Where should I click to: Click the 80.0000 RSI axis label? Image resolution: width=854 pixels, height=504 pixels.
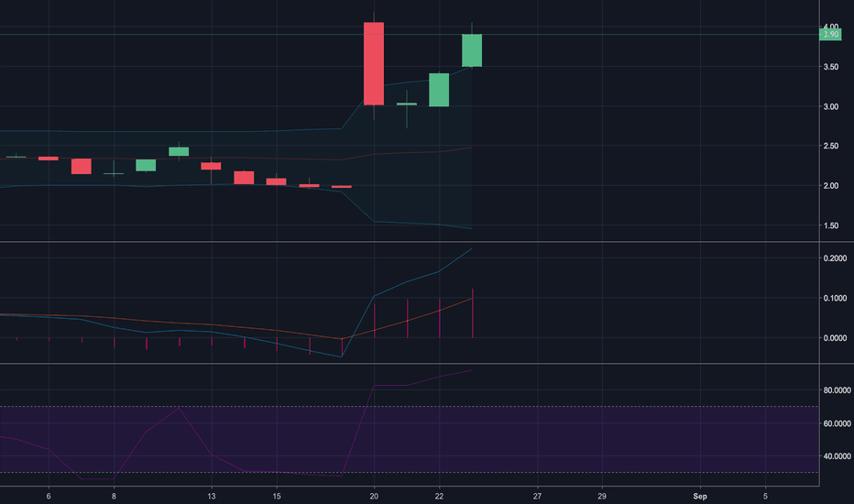pyautogui.click(x=837, y=390)
